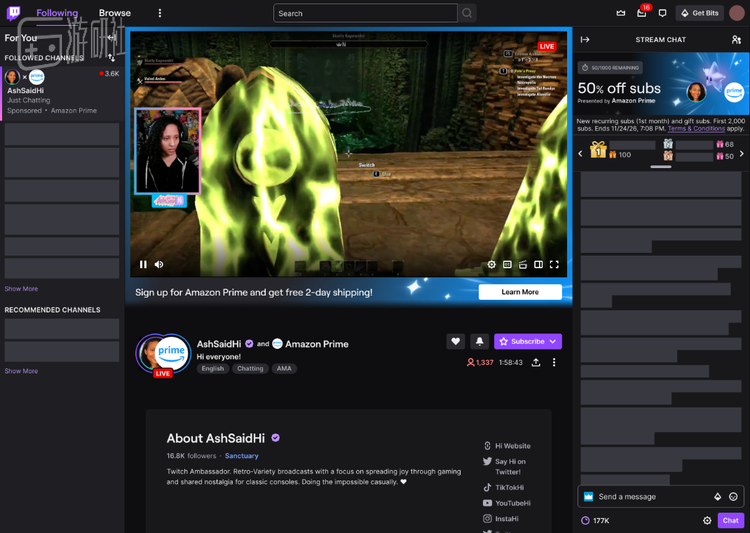Collapse Stream Chat panel arrow
The image size is (750, 533).
[585, 40]
